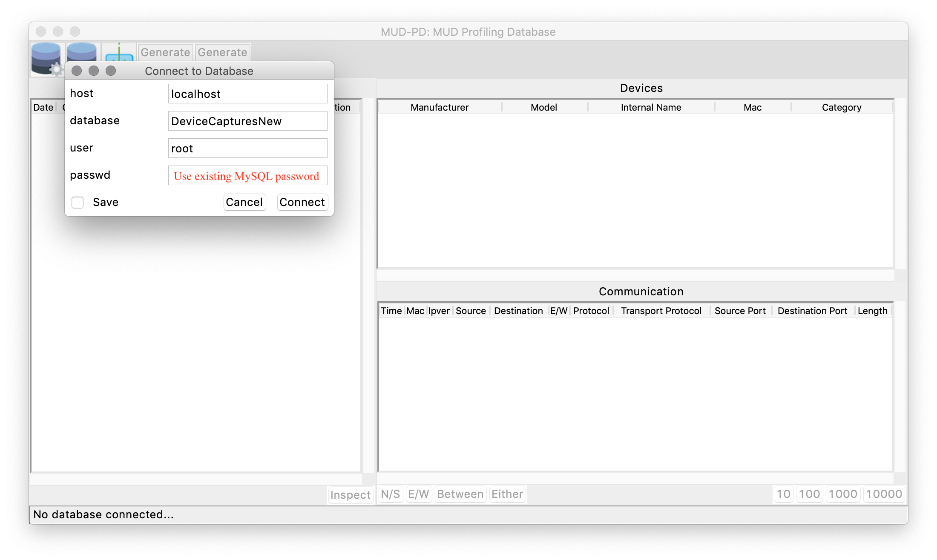Viewport: 937px width, 560px height.
Task: Click the host input field
Action: [x=247, y=94]
